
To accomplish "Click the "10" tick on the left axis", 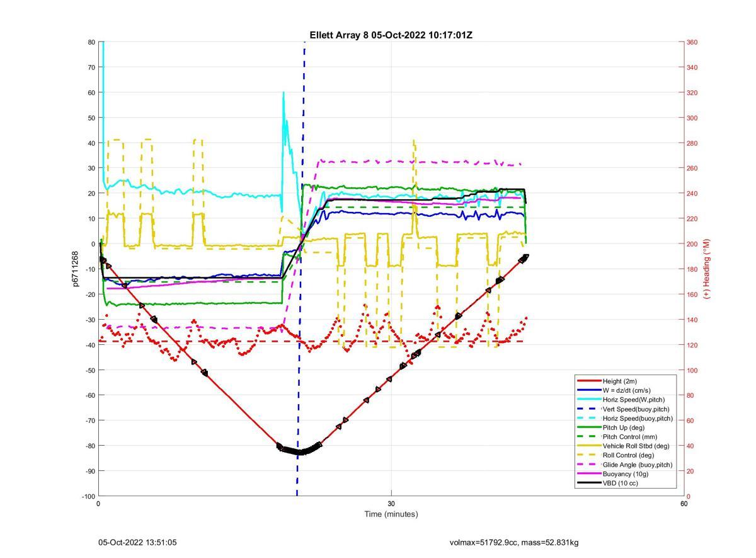I will [91, 219].
